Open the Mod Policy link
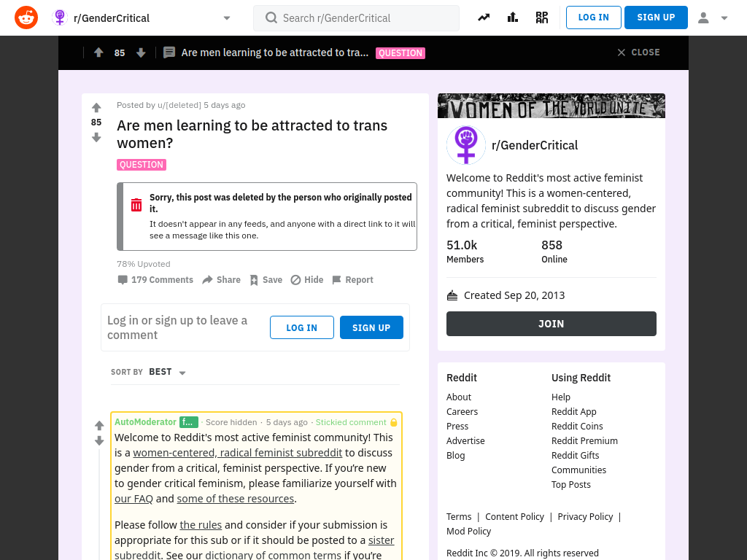 469,532
